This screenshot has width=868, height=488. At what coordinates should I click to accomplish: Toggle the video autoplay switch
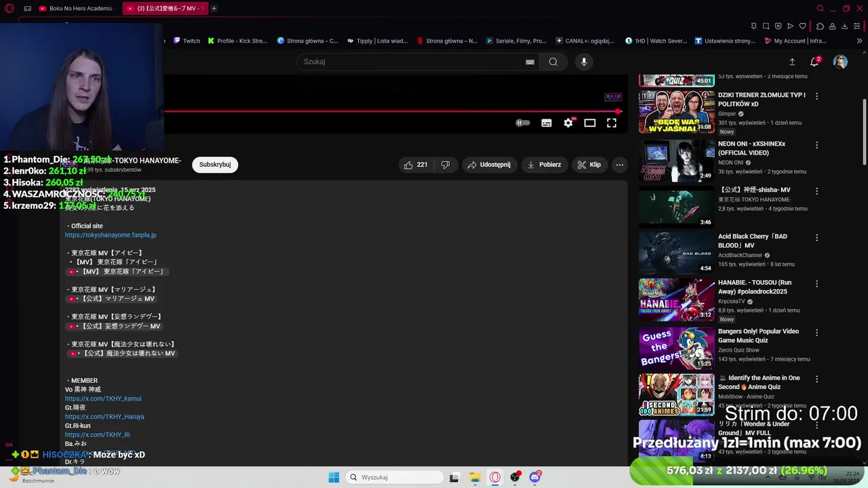pos(522,123)
